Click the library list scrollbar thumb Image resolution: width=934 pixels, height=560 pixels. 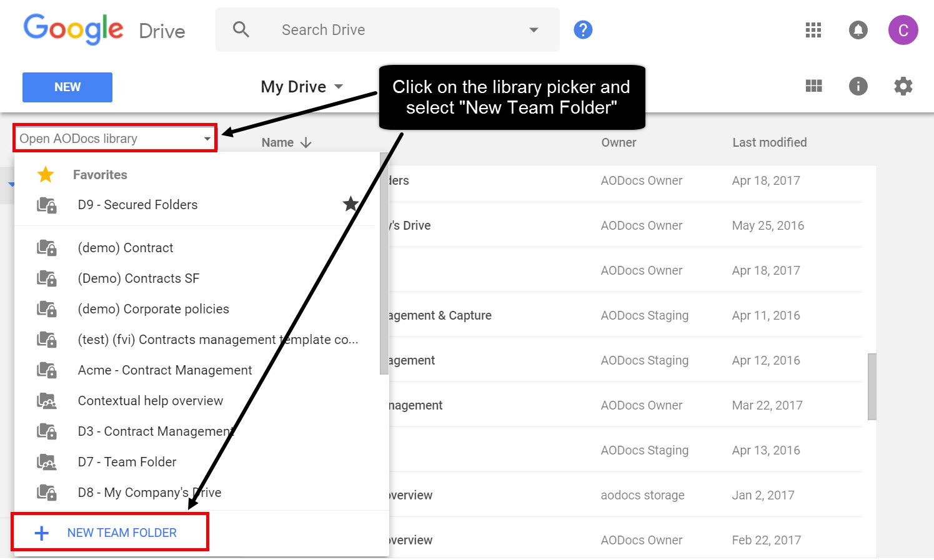point(384,263)
